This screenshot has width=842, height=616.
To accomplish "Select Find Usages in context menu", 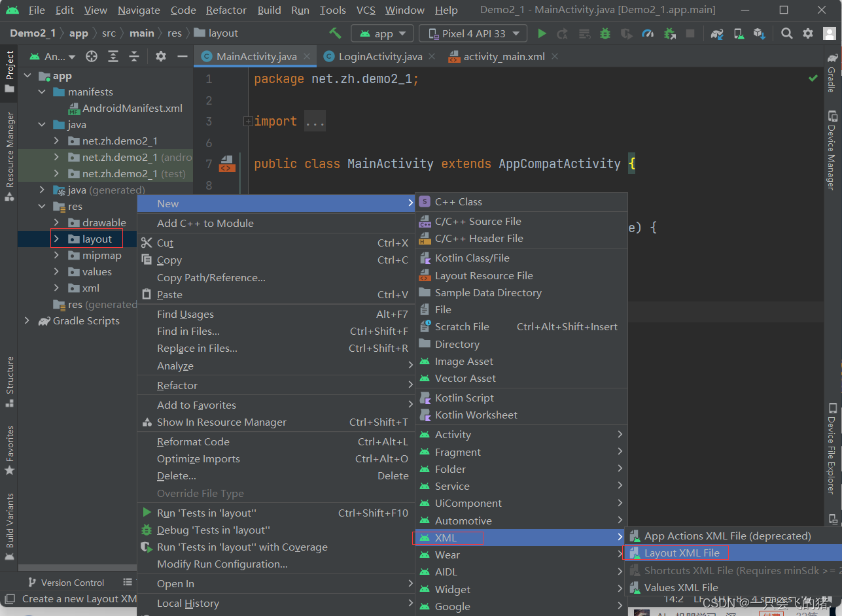I will click(276, 315).
